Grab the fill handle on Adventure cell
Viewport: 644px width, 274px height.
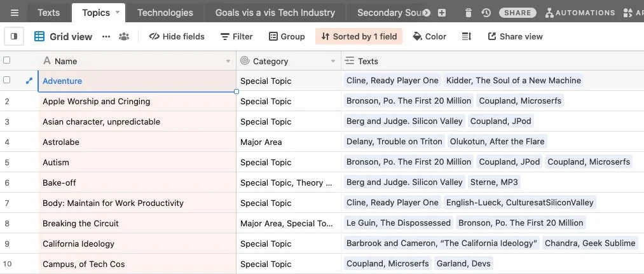coord(236,91)
